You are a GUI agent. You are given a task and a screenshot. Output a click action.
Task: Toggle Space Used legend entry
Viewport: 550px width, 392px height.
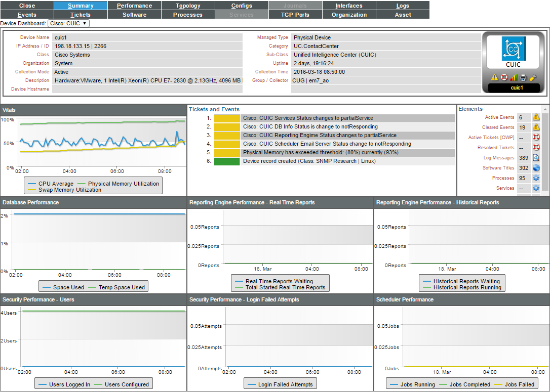[x=63, y=287]
